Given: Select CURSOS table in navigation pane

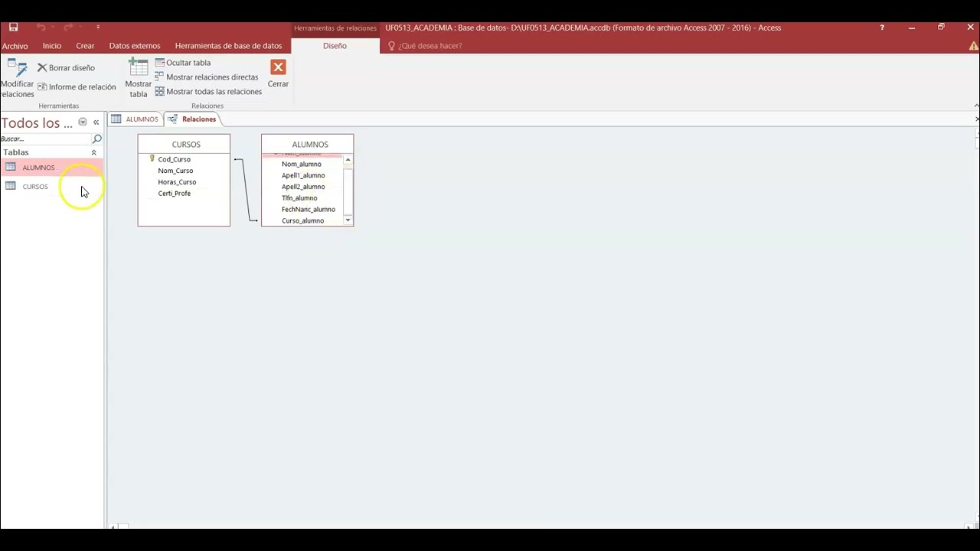Looking at the screenshot, I should coord(51,187).
